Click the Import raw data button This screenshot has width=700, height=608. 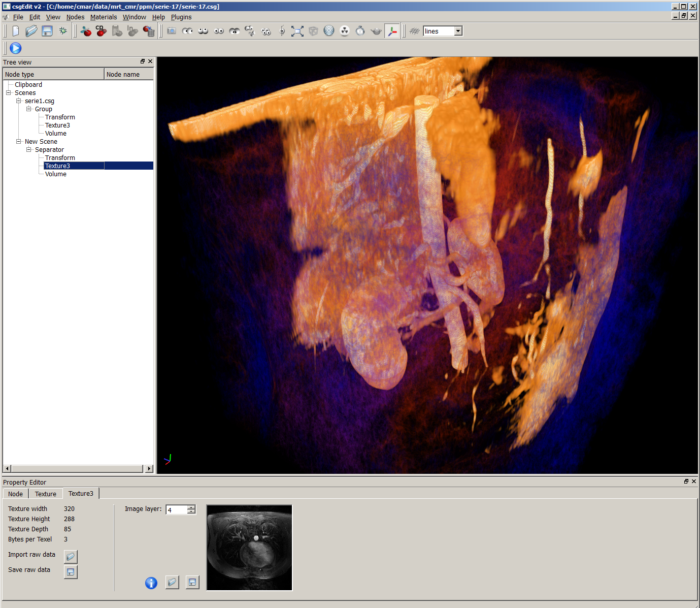coord(71,556)
